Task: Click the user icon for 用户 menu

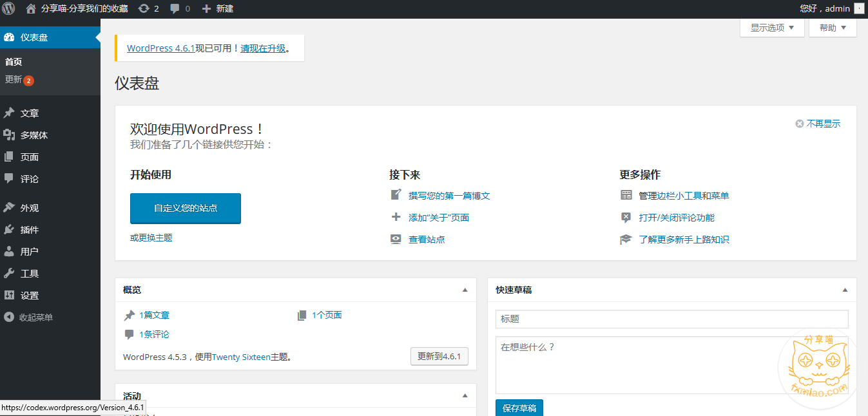Action: (9, 252)
